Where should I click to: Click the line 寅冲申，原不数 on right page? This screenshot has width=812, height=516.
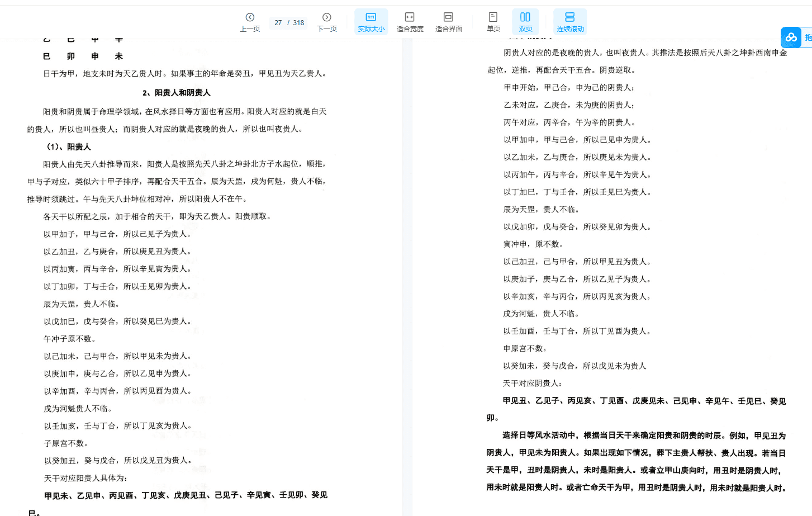533,244
